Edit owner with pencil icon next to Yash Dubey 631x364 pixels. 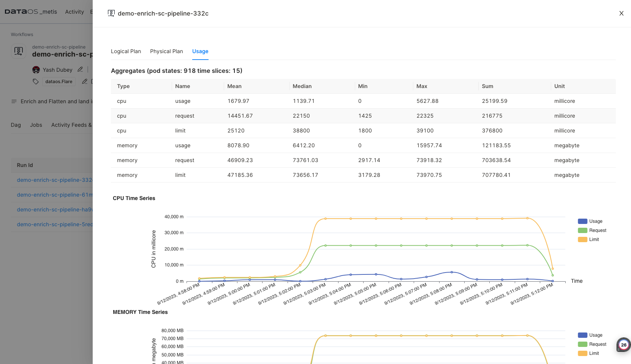pyautogui.click(x=80, y=69)
